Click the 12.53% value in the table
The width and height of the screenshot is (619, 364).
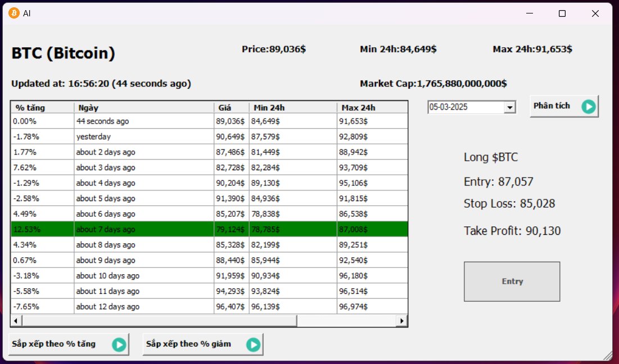tap(43, 229)
